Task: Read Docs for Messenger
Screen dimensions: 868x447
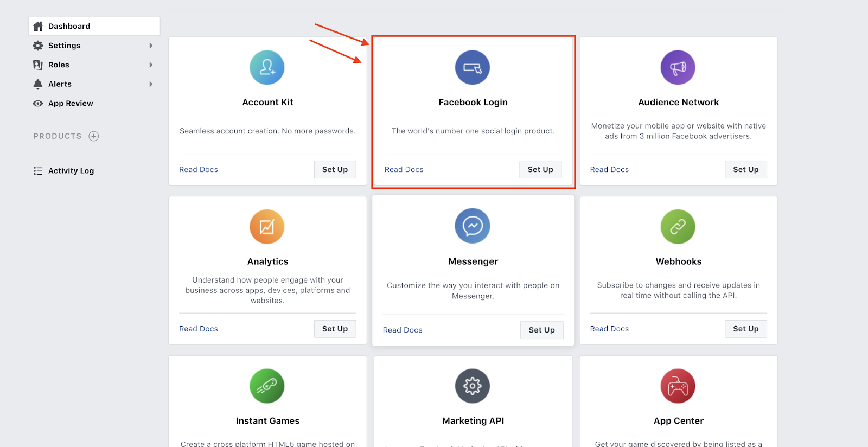Action: [403, 330]
